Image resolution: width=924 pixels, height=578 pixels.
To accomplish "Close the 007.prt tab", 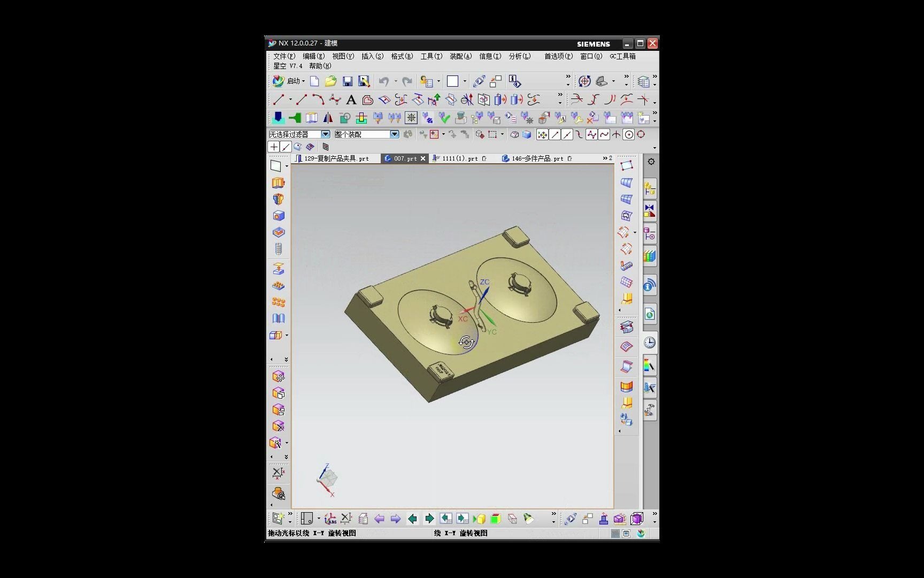I will click(x=423, y=158).
